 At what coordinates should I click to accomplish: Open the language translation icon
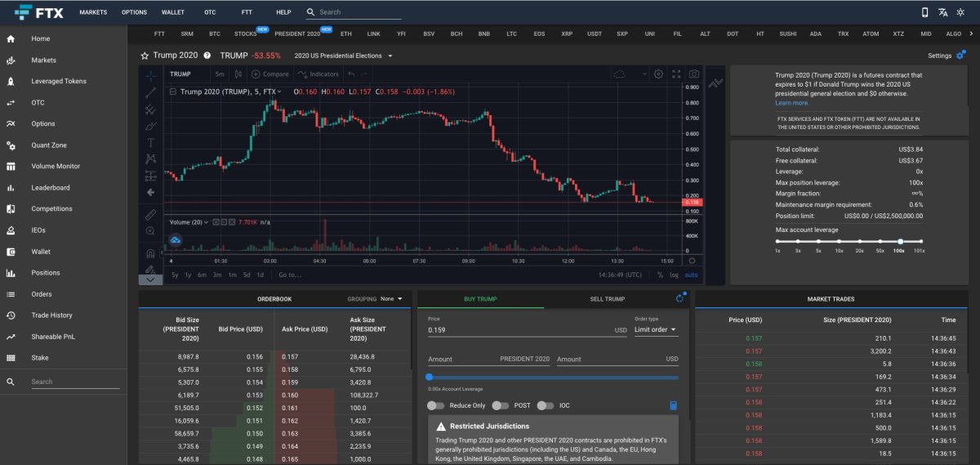[x=943, y=12]
